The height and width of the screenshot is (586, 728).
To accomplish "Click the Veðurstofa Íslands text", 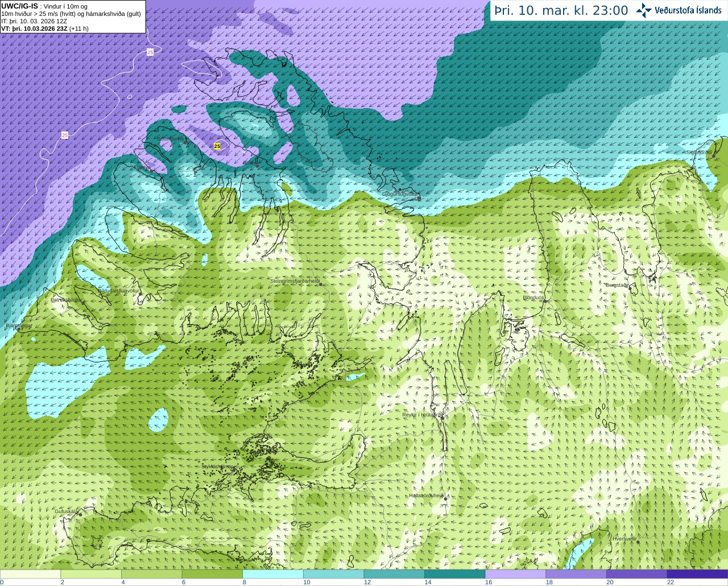I will click(x=688, y=10).
